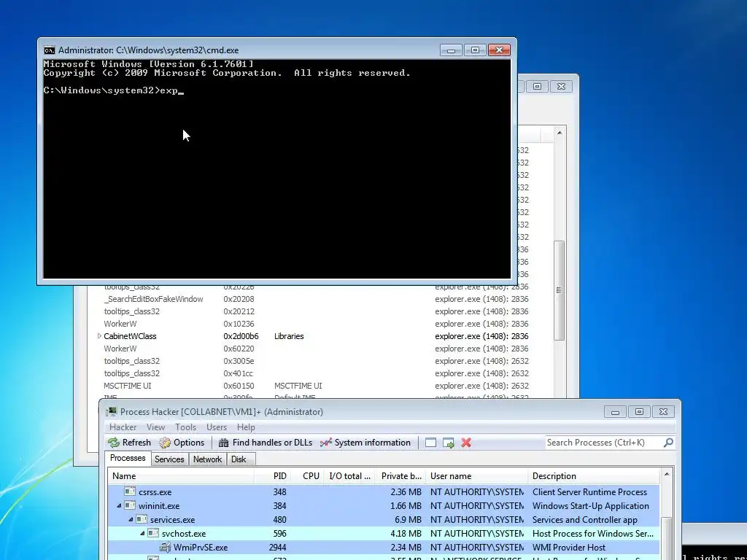
Task: Click wininit.exe process icon
Action: click(x=130, y=505)
